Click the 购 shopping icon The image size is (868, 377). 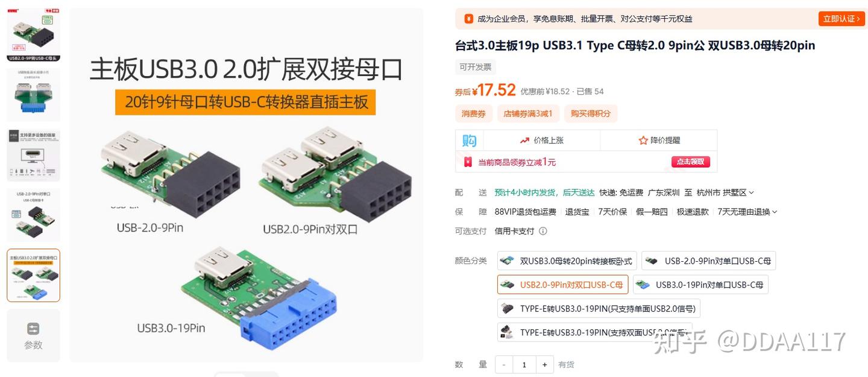pos(469,141)
